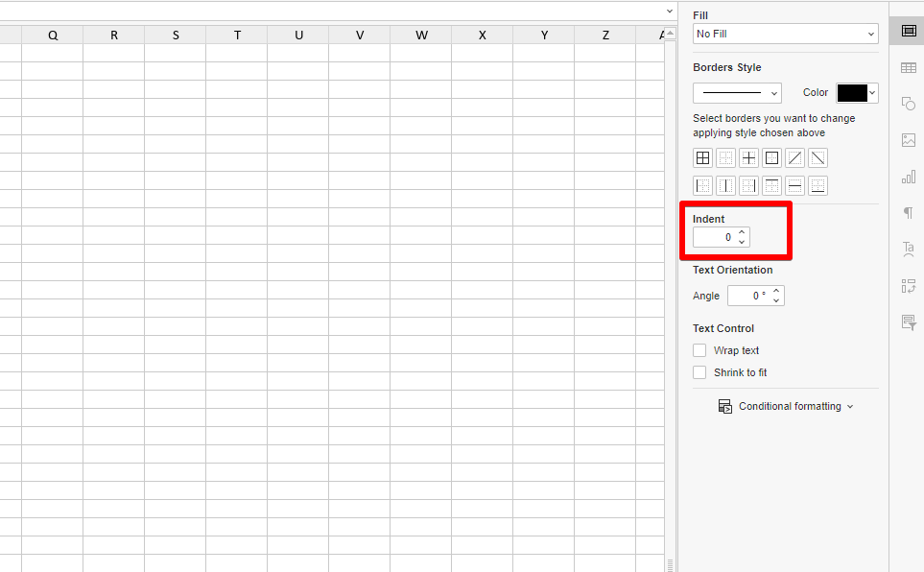This screenshot has width=924, height=572.
Task: Select column W header
Action: 421,35
